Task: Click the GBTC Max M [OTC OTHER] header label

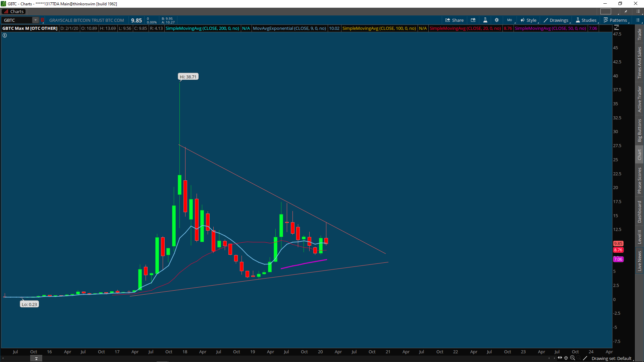Action: pyautogui.click(x=30, y=28)
